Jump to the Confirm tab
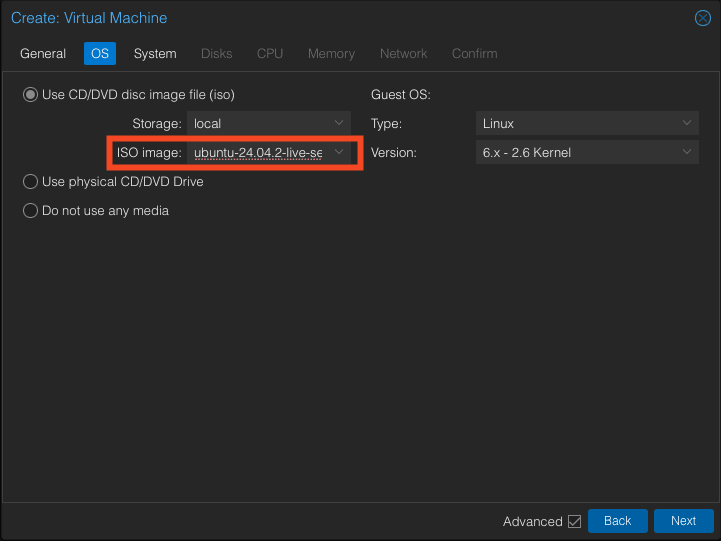Viewport: 721px width, 541px height. tap(474, 54)
